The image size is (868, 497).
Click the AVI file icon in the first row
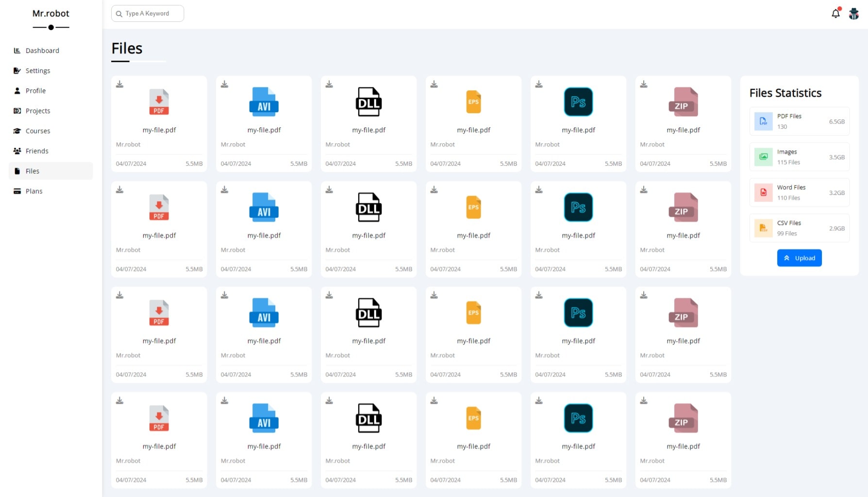pos(264,102)
